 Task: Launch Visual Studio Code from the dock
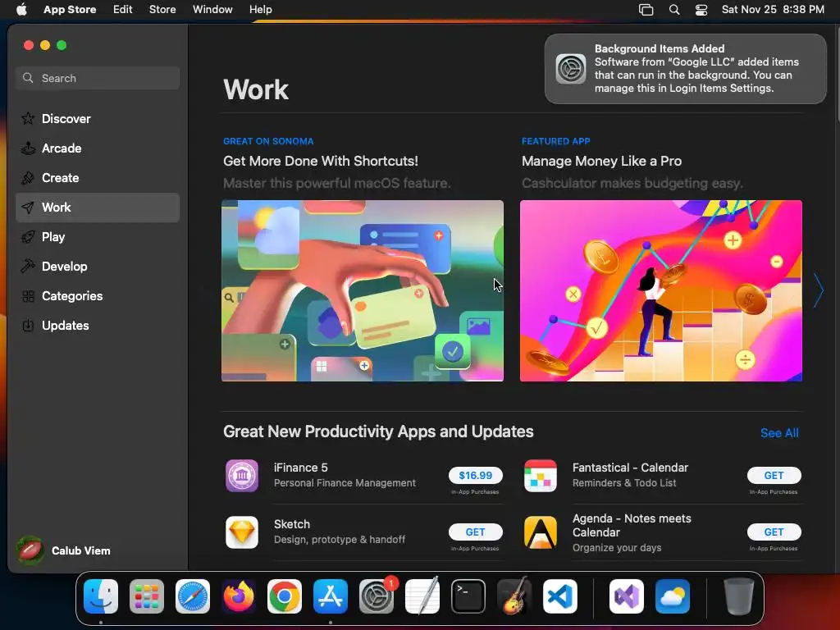tap(560, 596)
